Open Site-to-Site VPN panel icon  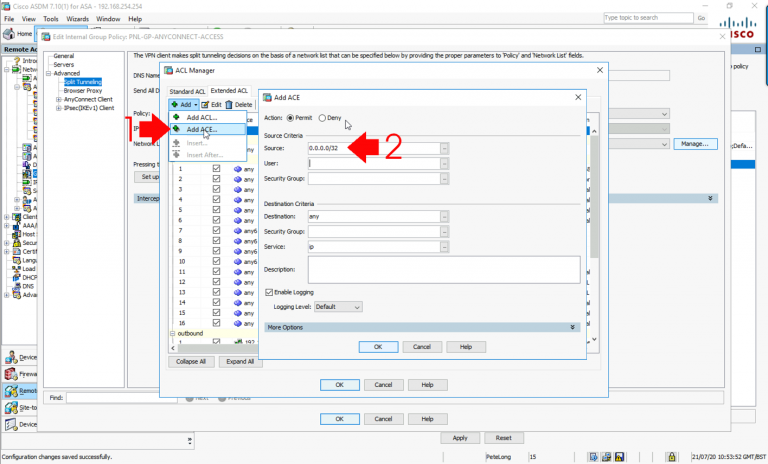(x=11, y=408)
